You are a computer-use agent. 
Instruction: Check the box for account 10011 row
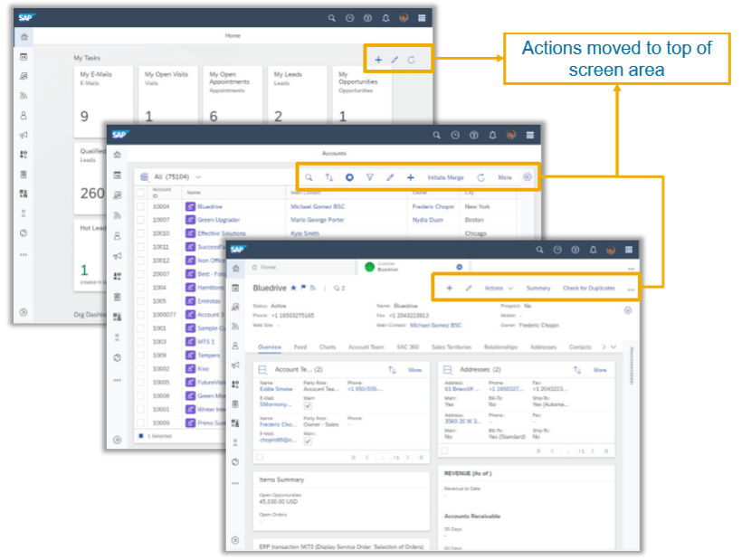coord(140,247)
